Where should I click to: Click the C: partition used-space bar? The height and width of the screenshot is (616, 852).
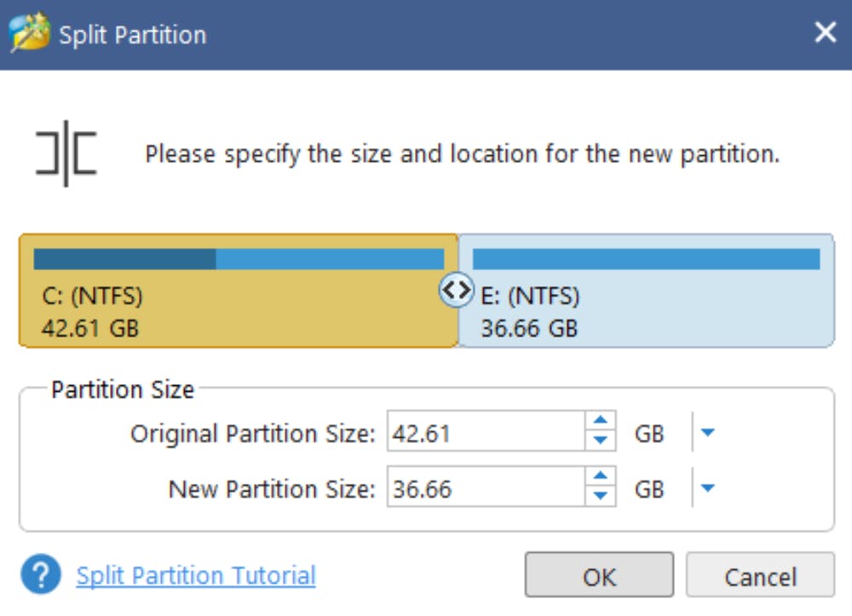pos(124,259)
